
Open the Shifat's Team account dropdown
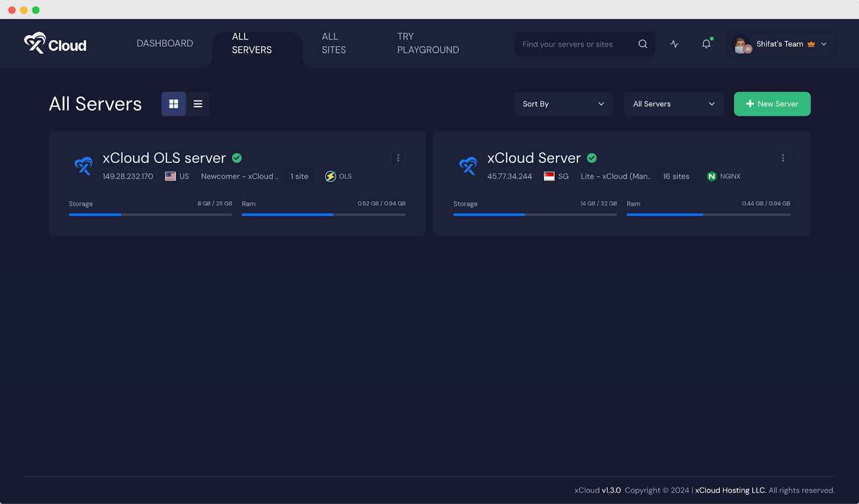point(780,44)
